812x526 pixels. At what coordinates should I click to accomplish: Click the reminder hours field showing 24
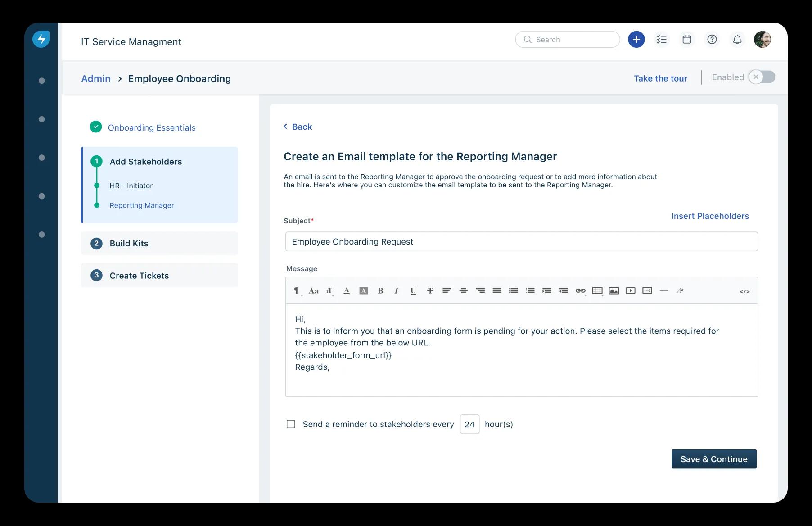[469, 424]
